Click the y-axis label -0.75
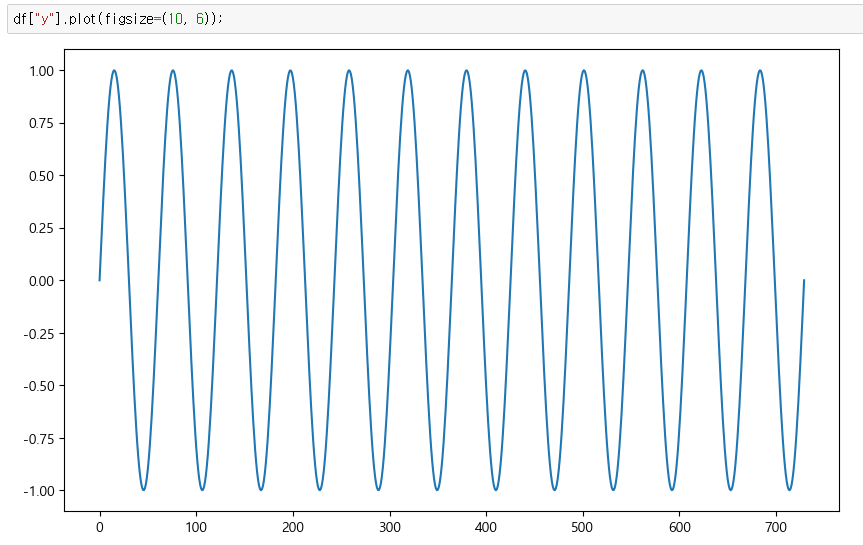This screenshot has width=863, height=545. pyautogui.click(x=39, y=439)
